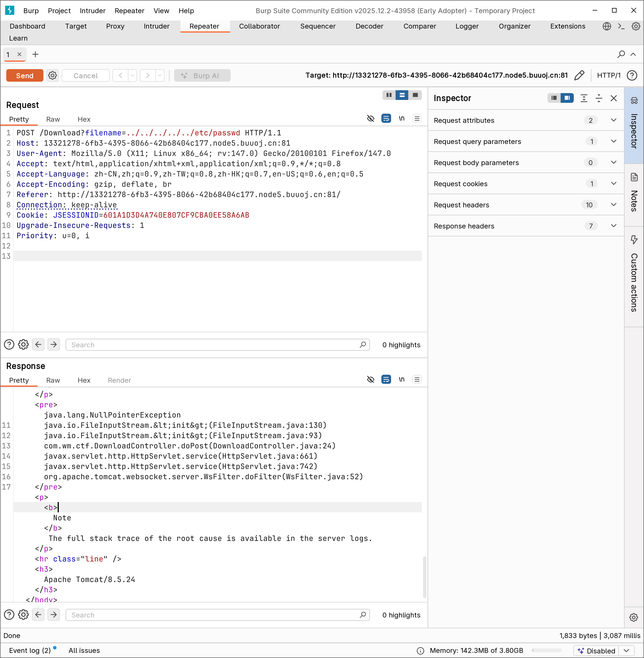Screen dimensions: 644x658
Task: Open Burp AI Disabled dropdown arrow
Action: tap(626, 650)
